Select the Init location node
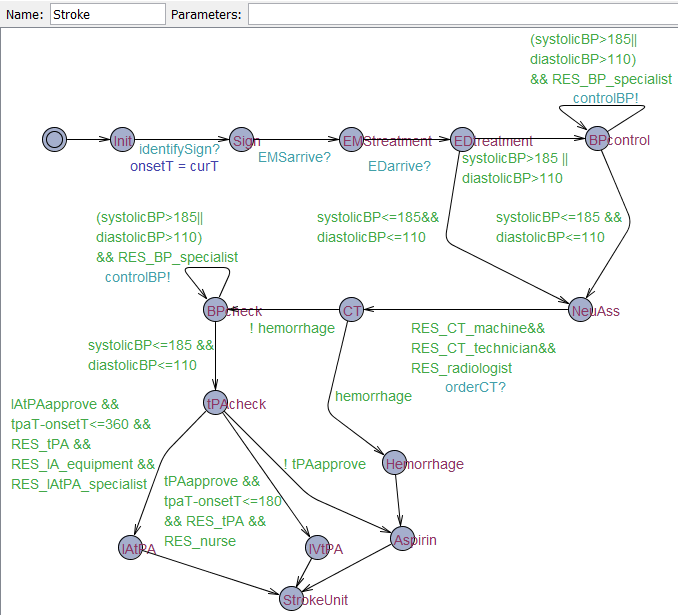Viewport: 678px width, 615px height. click(122, 140)
